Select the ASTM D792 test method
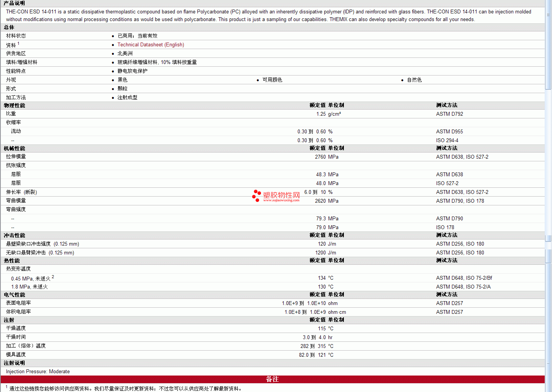 [449, 114]
